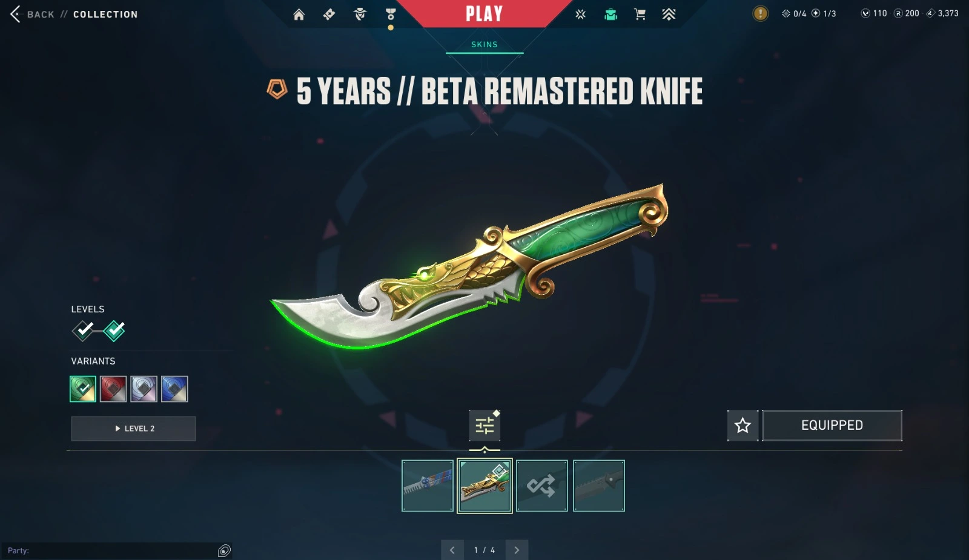Play the Level 2 preview video
Screen dimensions: 969x560
(133, 429)
